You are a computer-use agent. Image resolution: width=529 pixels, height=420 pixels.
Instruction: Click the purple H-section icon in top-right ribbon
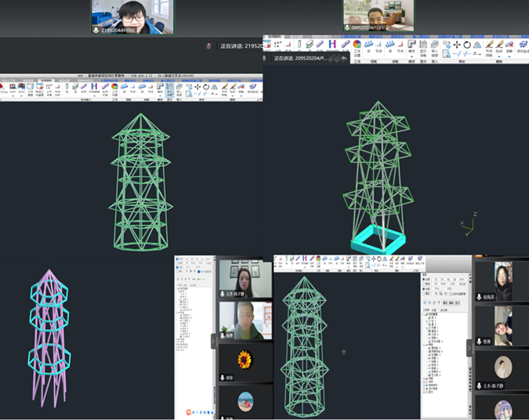(332, 45)
